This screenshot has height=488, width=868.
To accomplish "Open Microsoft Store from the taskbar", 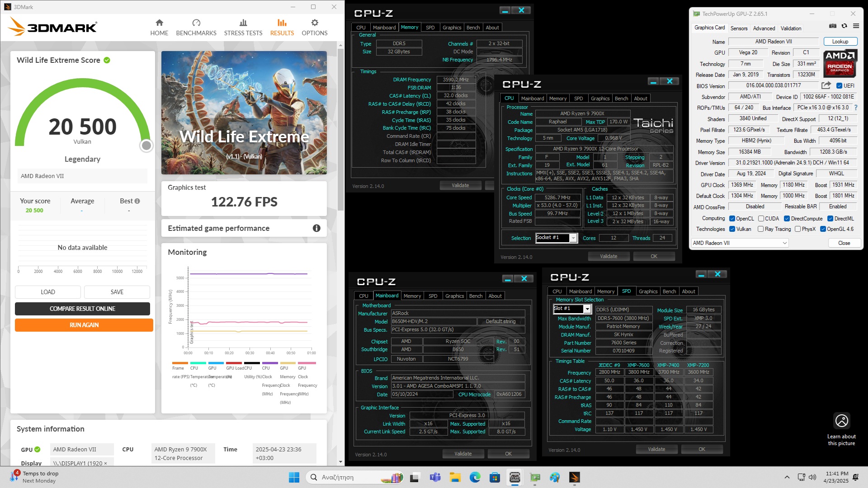I will 495,477.
